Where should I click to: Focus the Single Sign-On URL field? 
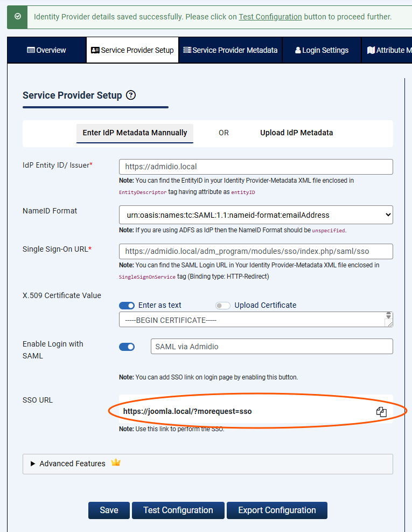pos(256,251)
